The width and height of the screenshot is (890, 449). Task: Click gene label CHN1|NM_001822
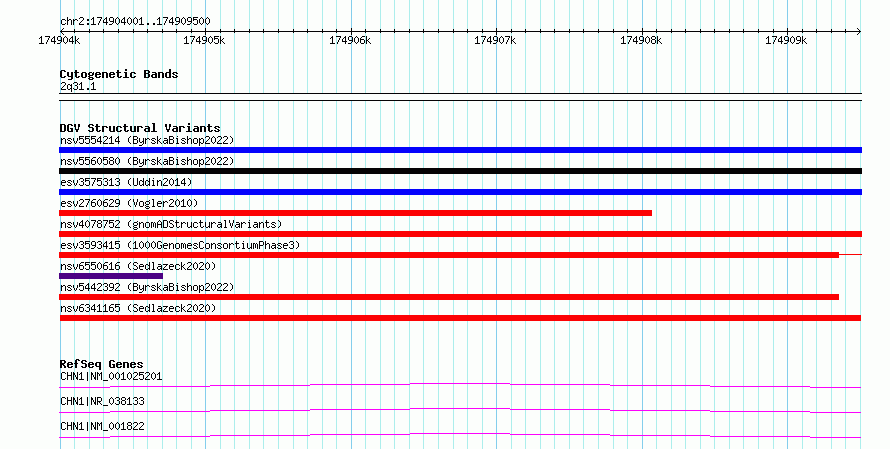tap(102, 426)
